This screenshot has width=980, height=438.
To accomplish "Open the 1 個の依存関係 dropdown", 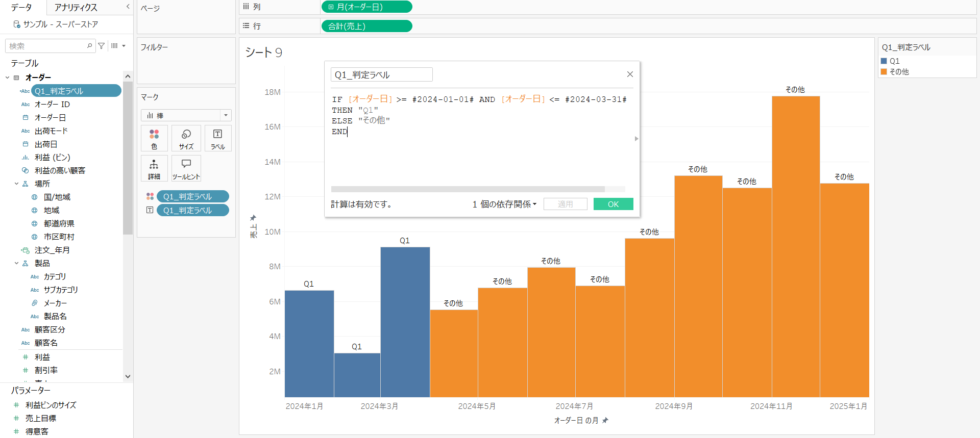I will pos(504,204).
